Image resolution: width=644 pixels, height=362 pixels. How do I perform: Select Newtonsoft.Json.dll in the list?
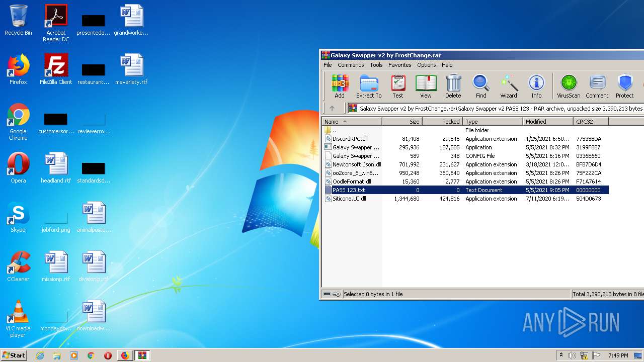(x=465, y=164)
